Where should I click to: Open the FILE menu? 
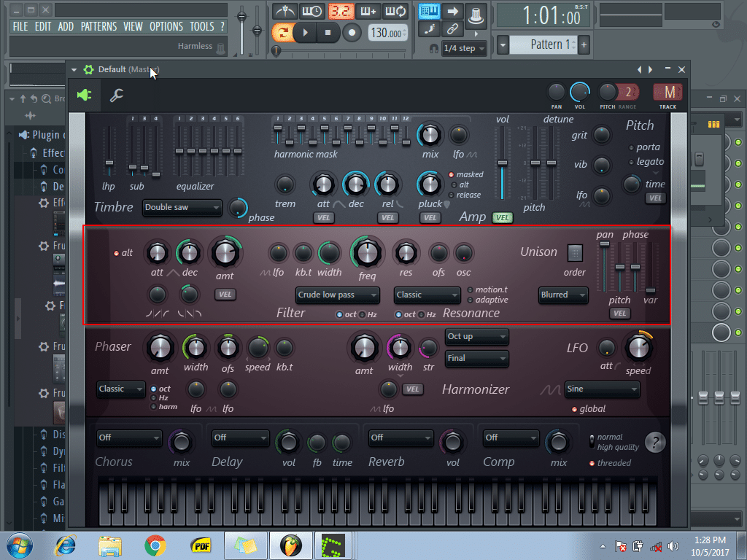pyautogui.click(x=20, y=27)
